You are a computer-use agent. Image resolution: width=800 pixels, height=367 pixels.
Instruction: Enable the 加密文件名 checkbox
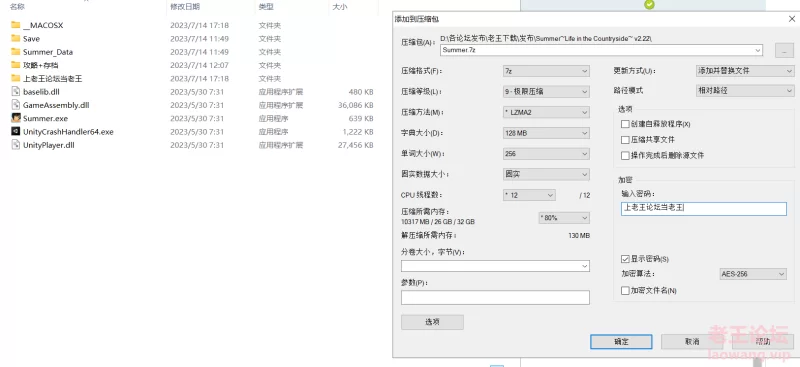[625, 290]
